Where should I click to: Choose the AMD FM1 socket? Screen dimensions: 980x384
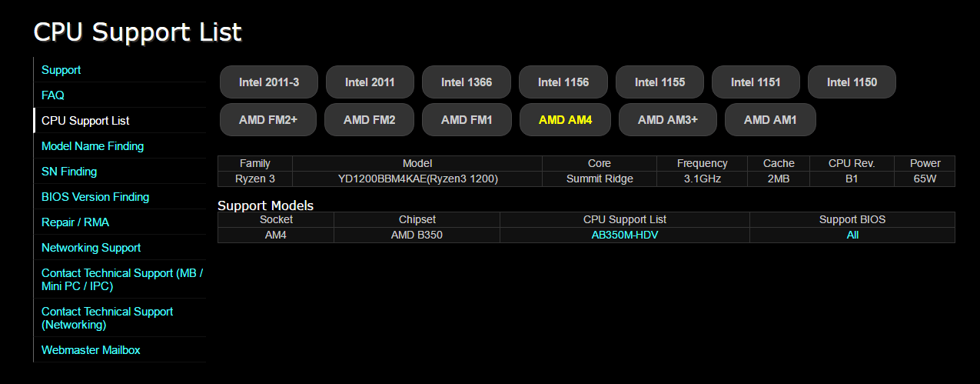coord(467,119)
